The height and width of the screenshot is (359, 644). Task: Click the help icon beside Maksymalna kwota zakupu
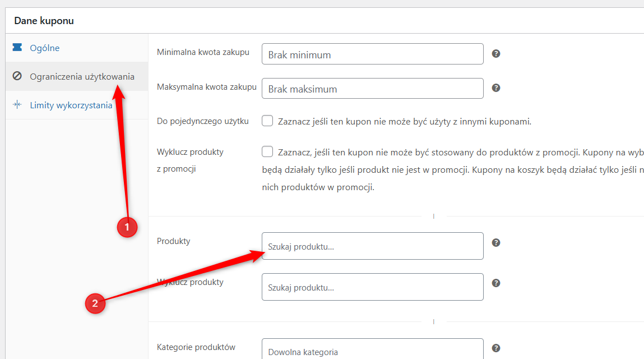point(495,88)
